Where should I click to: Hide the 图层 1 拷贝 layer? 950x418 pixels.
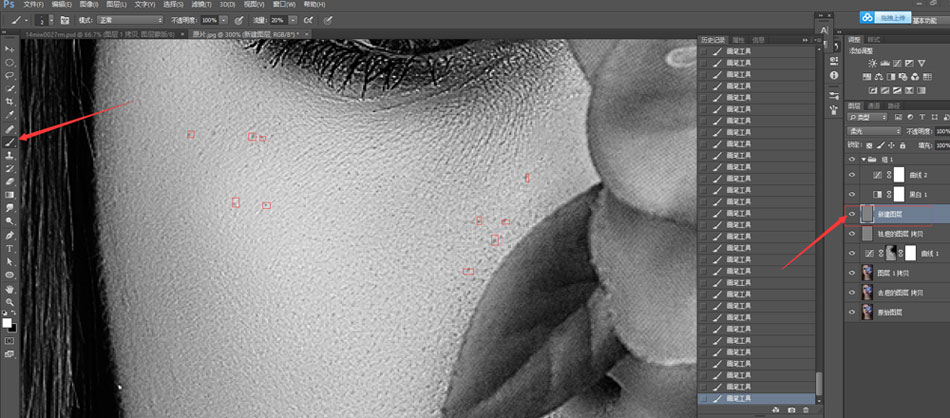coord(852,273)
